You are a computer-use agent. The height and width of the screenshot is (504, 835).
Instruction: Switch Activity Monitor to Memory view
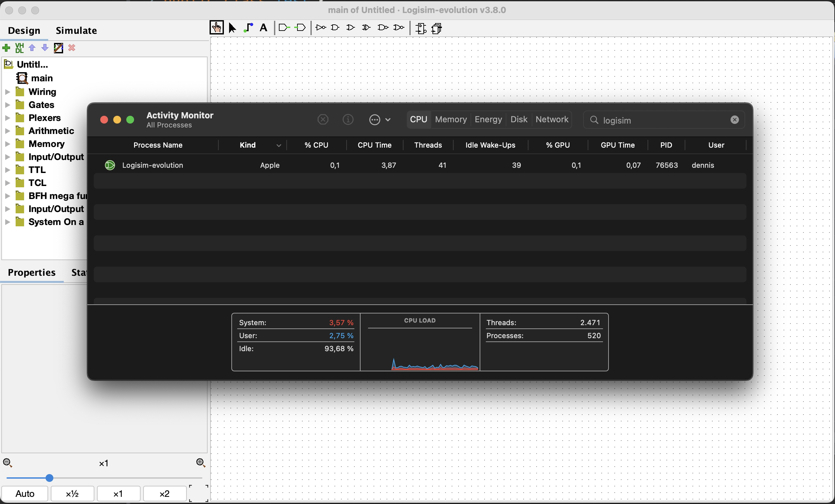[x=450, y=119]
